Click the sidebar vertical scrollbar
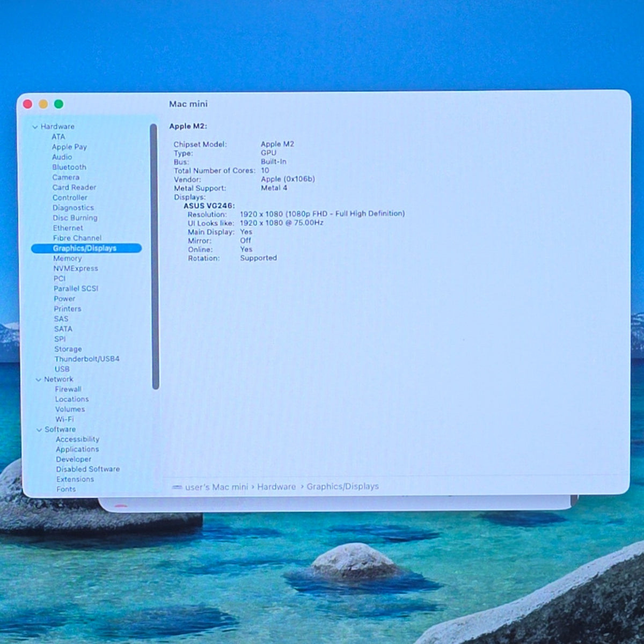The width and height of the screenshot is (644, 644). point(155,257)
